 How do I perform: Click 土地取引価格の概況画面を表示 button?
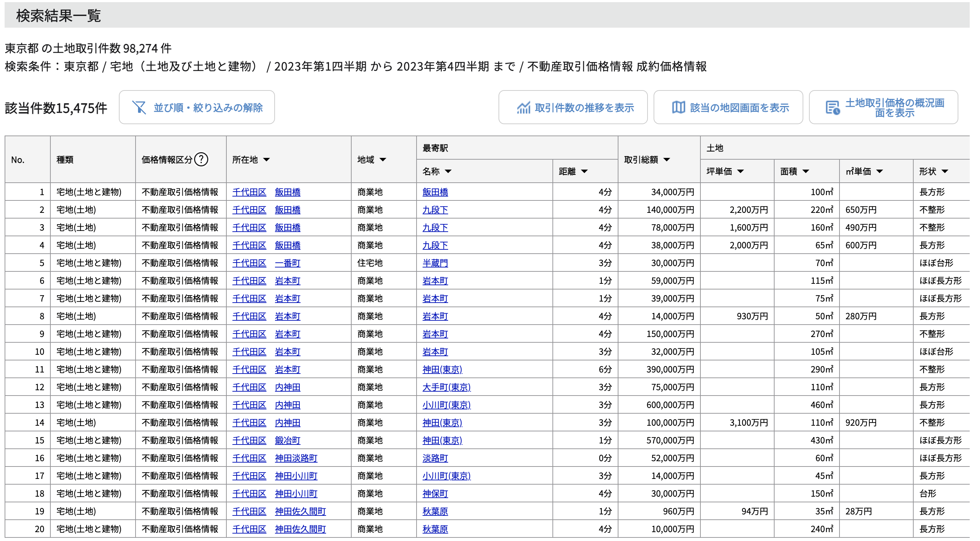pos(884,107)
